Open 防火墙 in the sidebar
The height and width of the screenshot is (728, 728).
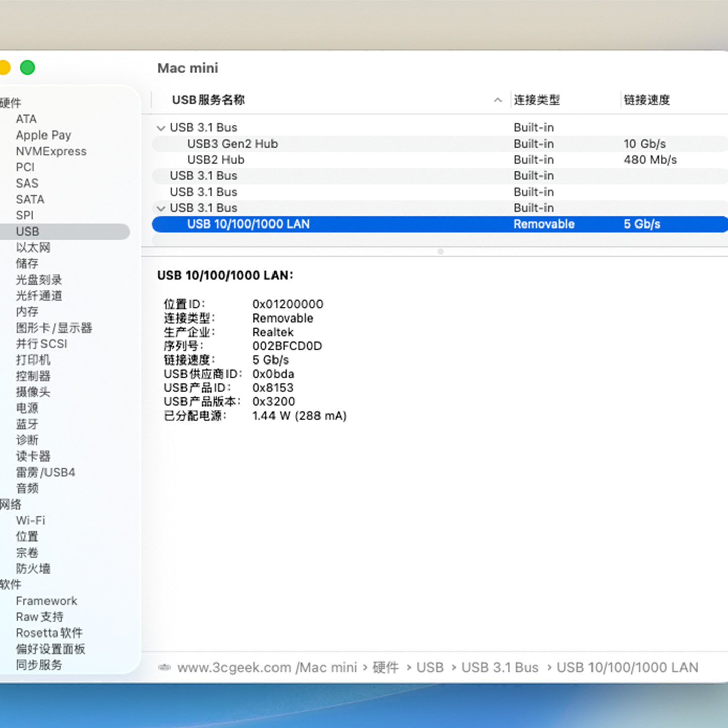click(33, 569)
